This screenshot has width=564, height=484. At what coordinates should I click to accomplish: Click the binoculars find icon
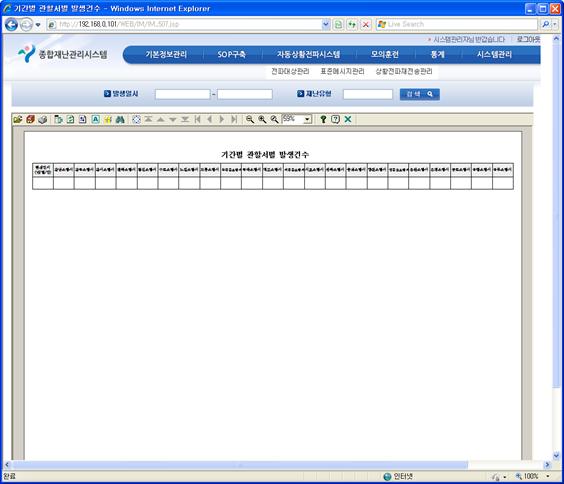point(120,119)
